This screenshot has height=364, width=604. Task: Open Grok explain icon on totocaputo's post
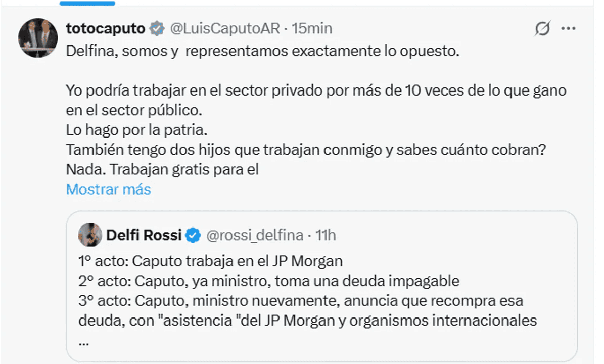tap(542, 29)
